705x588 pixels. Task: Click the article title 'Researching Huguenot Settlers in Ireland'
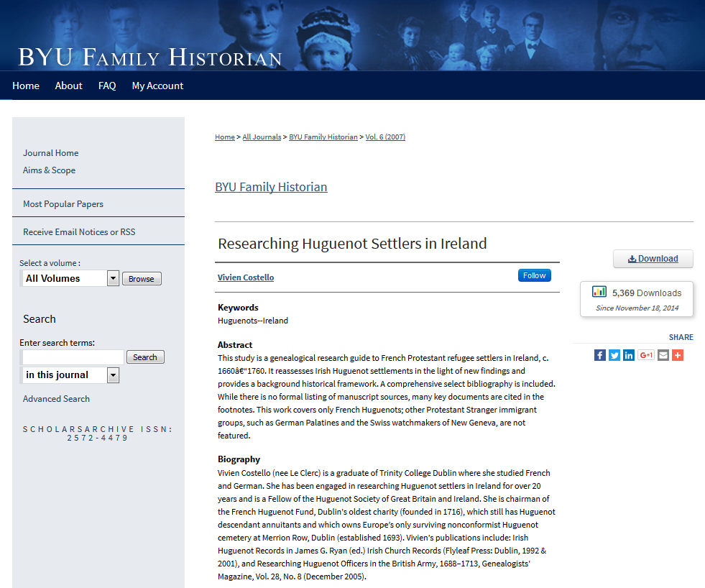pos(352,244)
